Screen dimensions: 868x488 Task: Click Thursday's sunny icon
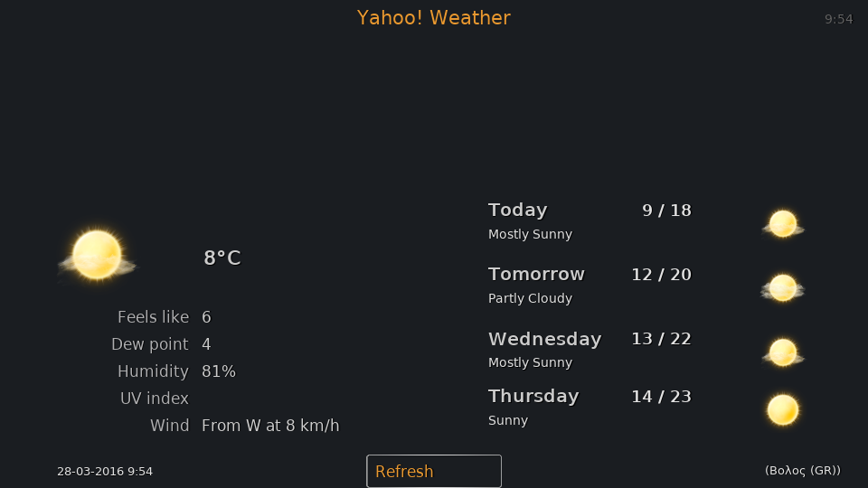pos(783,410)
